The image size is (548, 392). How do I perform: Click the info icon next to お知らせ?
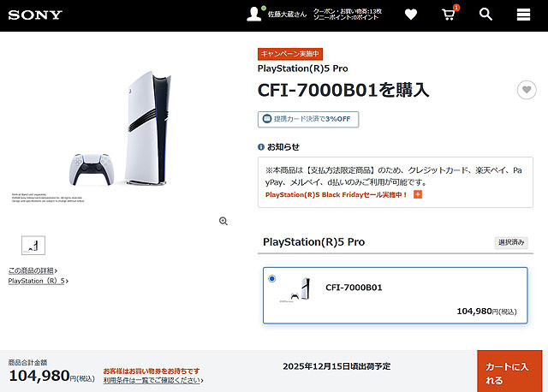pyautogui.click(x=260, y=147)
